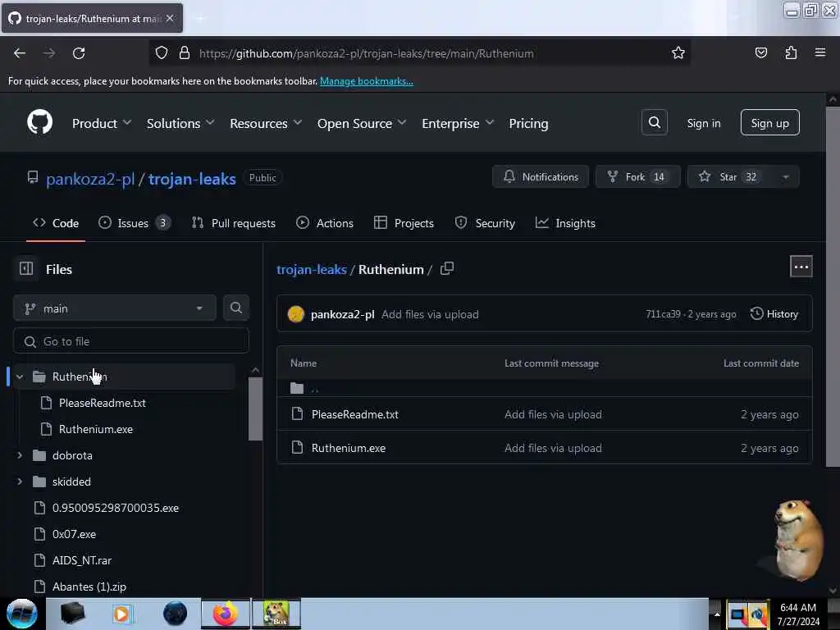Open commit History link
The image size is (840, 630).
[774, 314]
